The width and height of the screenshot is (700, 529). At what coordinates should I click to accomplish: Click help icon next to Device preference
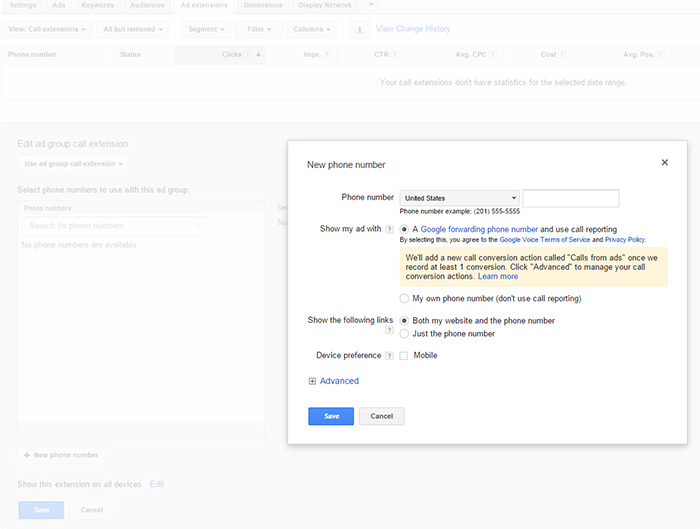[389, 356]
